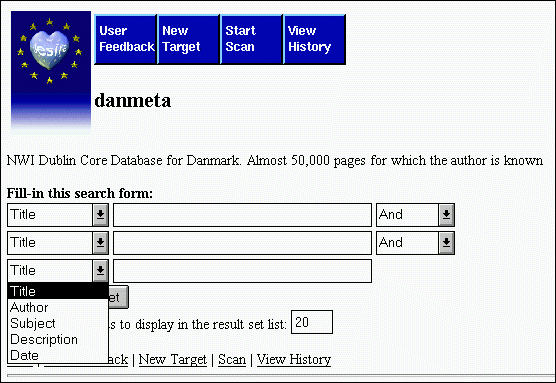Open the first And operator dropdown

415,215
